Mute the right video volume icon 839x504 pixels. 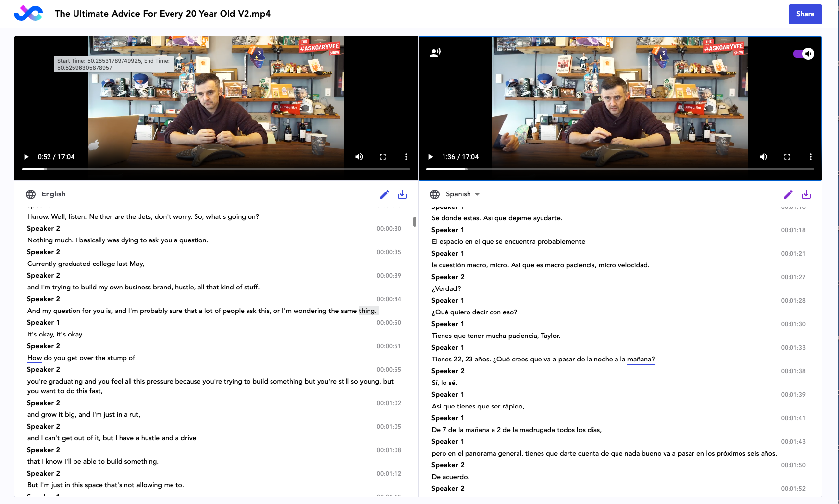point(764,157)
